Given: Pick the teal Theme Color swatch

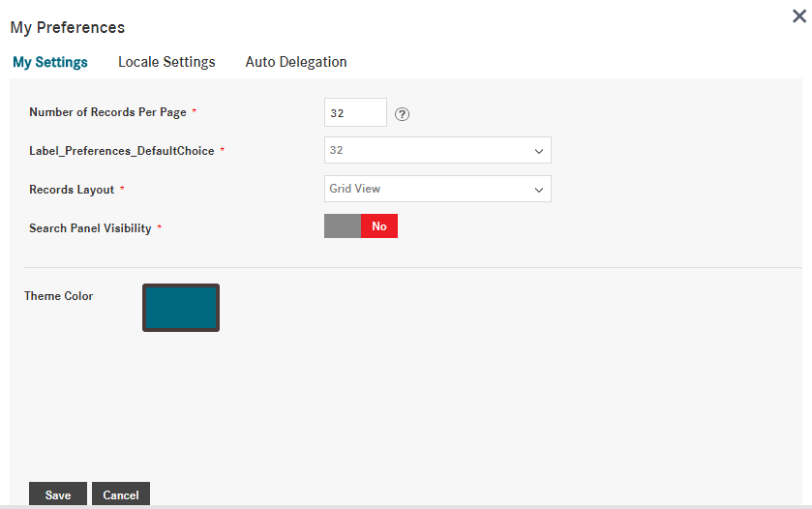Looking at the screenshot, I should coord(181,308).
